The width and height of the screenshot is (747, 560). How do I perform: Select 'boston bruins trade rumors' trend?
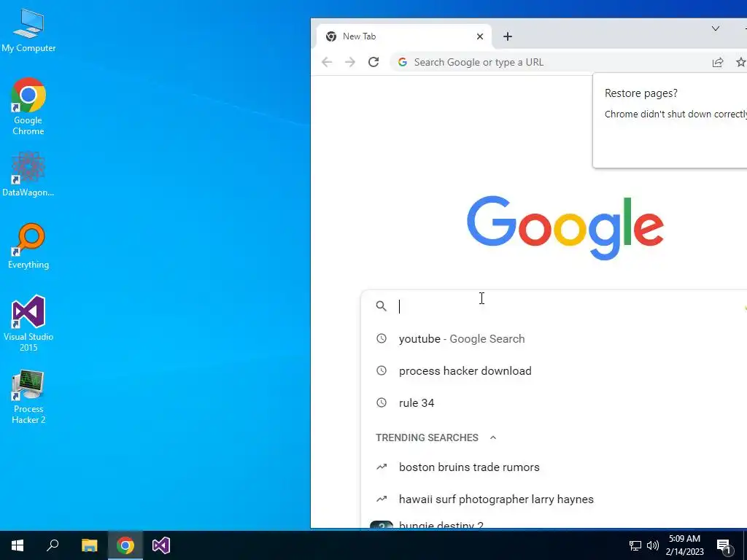coord(554,467)
